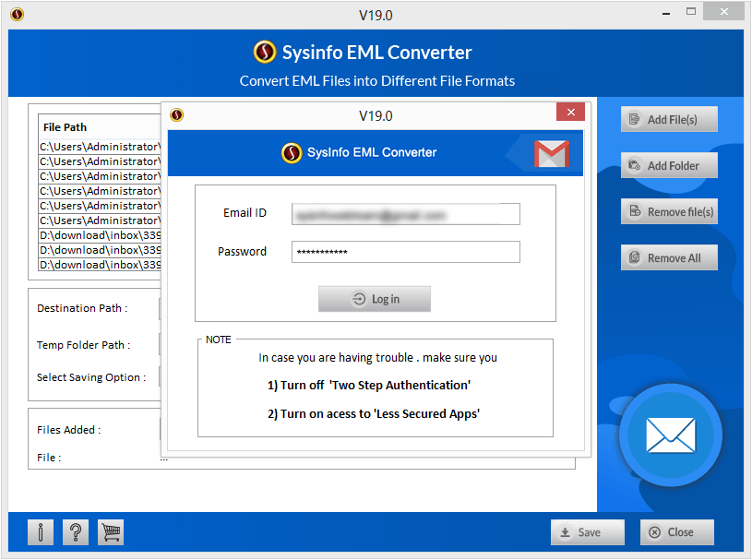The width and height of the screenshot is (752, 560).
Task: Click the Remove file(s) button
Action: pos(669,211)
